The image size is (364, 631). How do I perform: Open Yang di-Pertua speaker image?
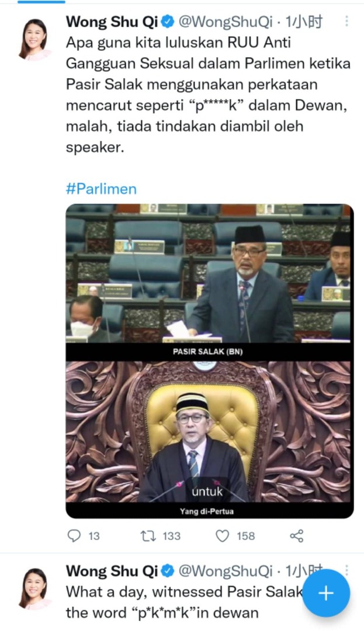[x=208, y=439]
